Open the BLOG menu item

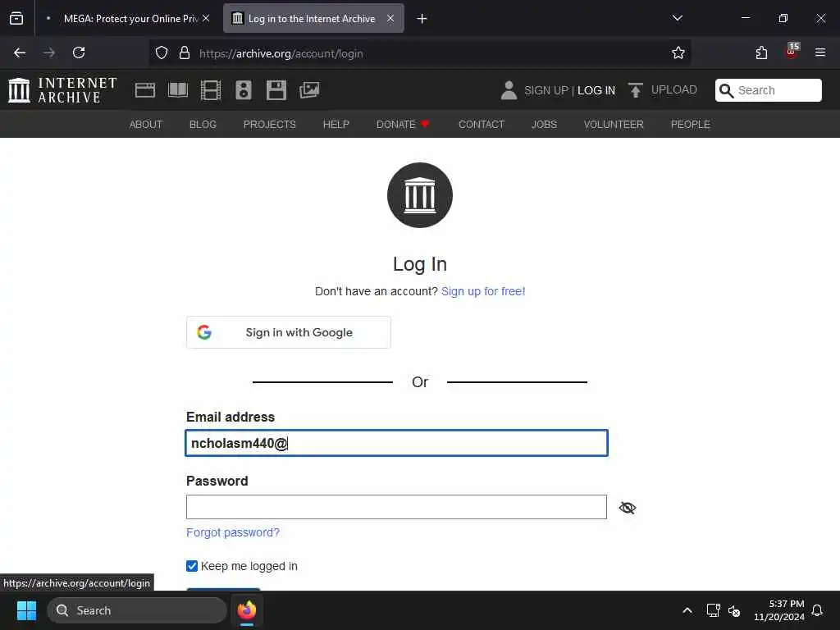tap(203, 125)
